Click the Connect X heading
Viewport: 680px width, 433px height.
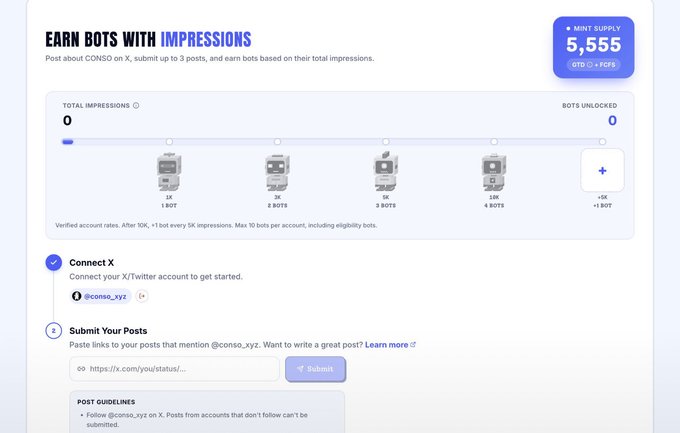pos(92,262)
